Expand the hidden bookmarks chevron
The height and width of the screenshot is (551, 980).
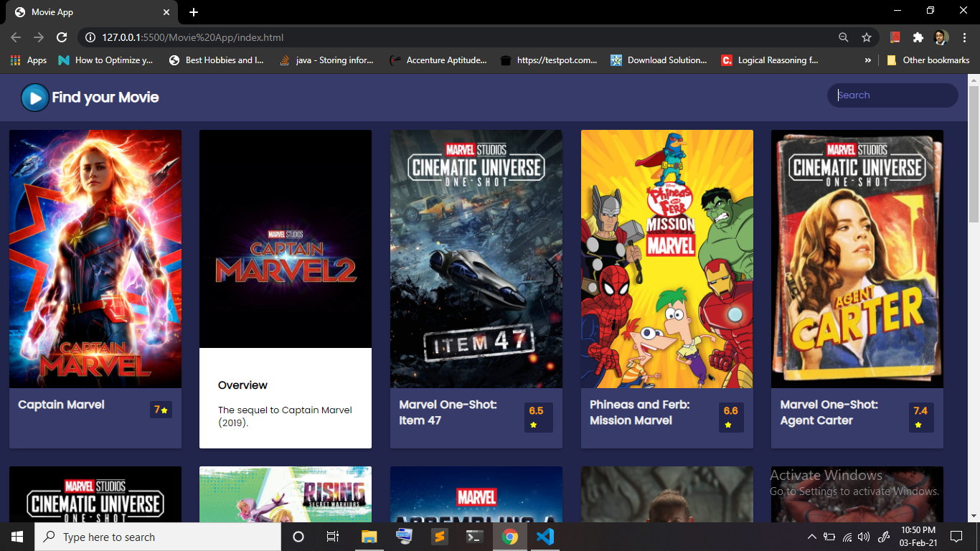tap(867, 60)
